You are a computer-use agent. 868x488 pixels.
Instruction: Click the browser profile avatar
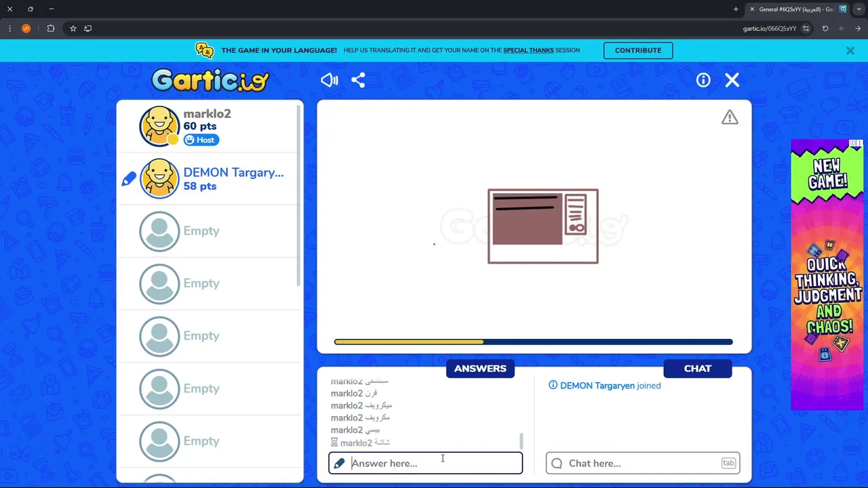[26, 28]
